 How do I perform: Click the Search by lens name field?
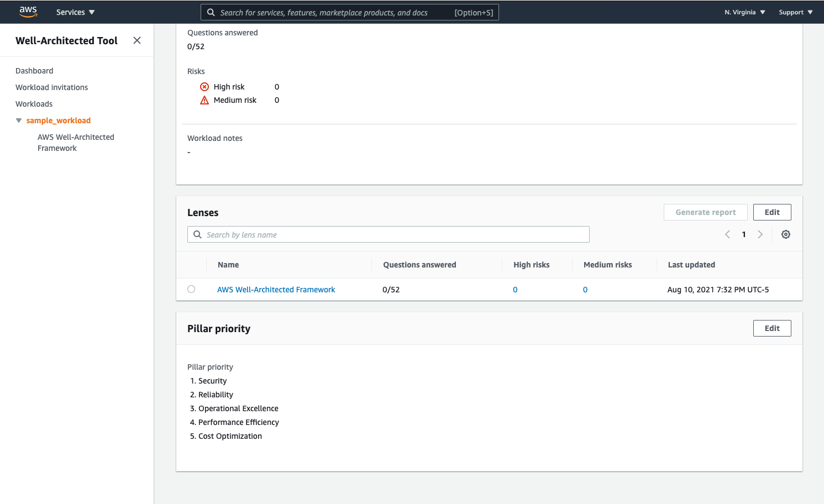[388, 234]
